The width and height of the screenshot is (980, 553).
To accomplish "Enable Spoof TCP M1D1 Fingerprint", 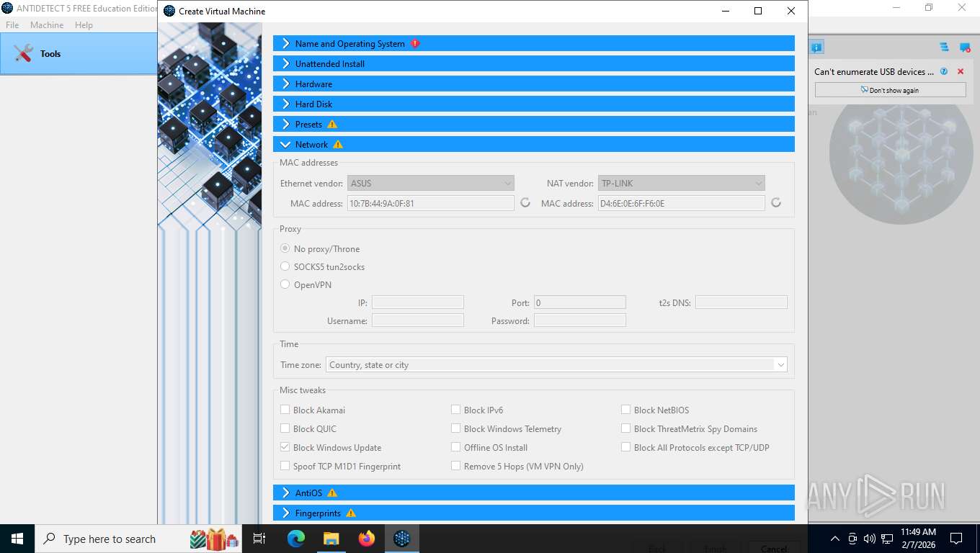I will 285,466.
